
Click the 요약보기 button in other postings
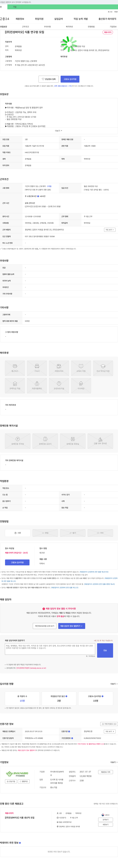[x=105, y=820]
